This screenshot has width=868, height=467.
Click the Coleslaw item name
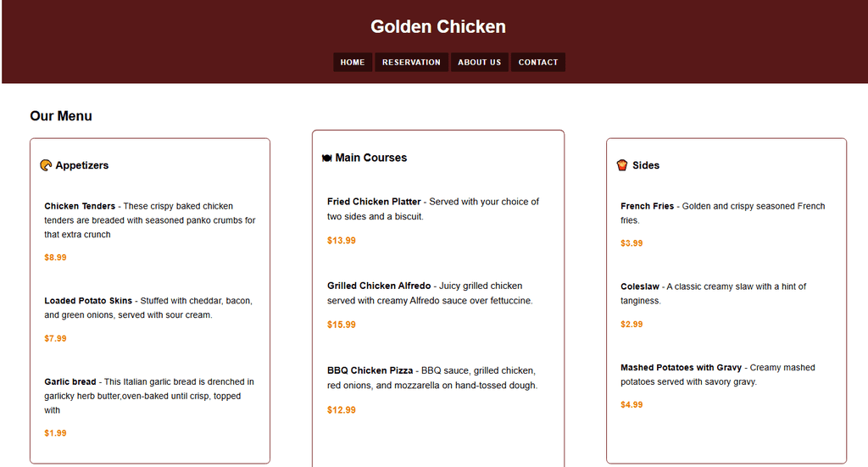point(641,286)
